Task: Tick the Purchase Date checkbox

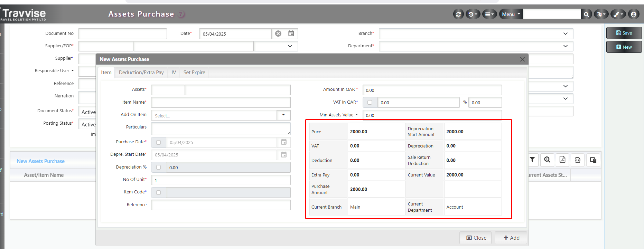Action: (x=159, y=142)
